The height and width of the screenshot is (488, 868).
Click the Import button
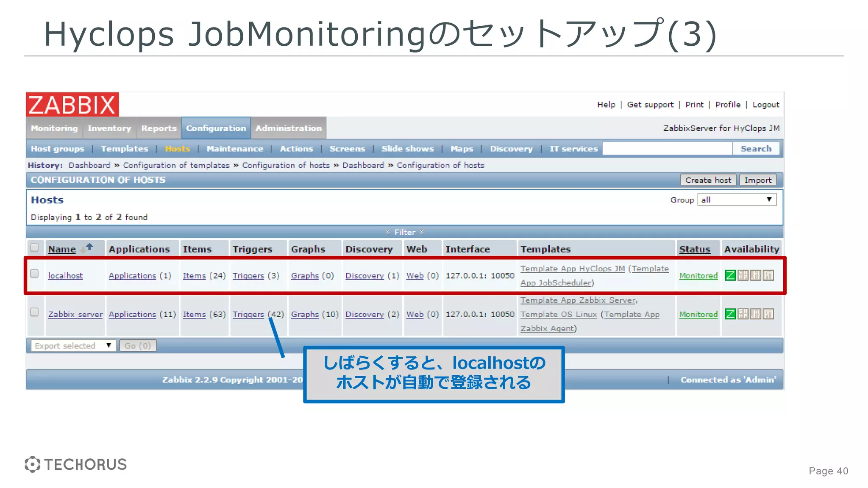click(x=758, y=180)
